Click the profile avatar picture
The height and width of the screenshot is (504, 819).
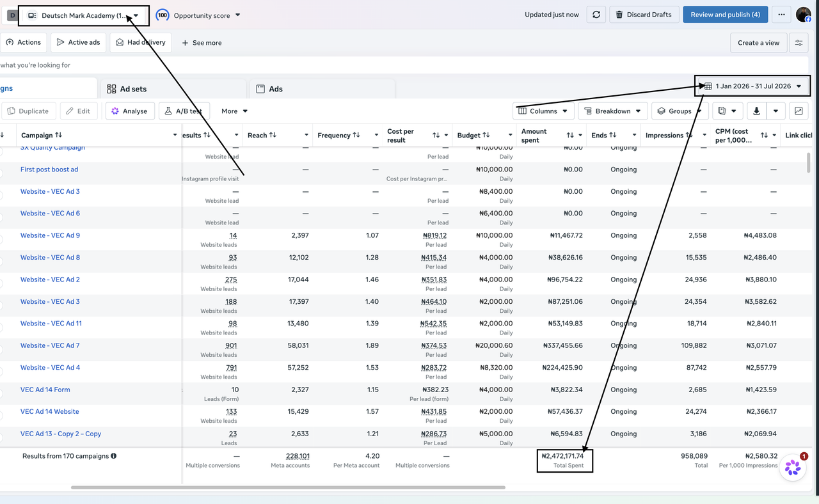click(x=804, y=15)
